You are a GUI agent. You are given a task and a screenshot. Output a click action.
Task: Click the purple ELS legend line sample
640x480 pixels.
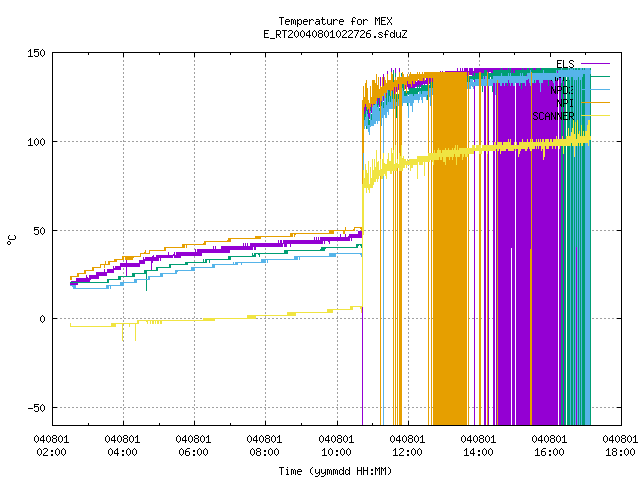(x=596, y=64)
